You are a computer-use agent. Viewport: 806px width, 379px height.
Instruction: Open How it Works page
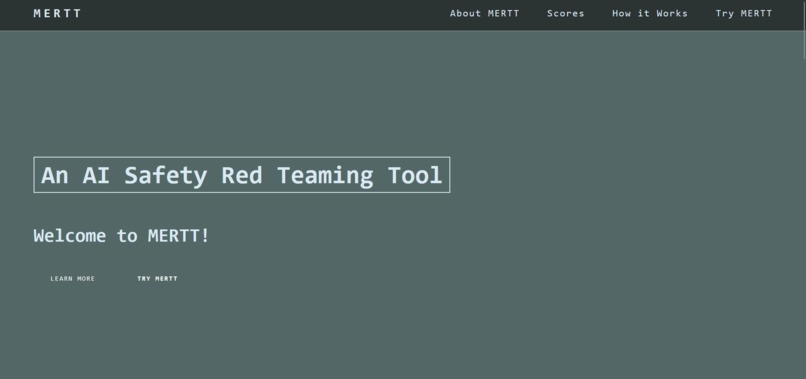coord(650,14)
